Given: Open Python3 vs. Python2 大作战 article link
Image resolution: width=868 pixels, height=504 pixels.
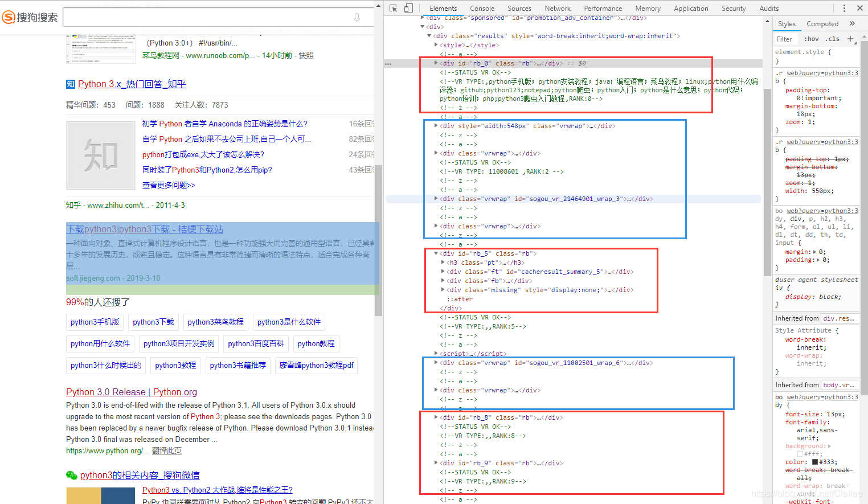Looking at the screenshot, I should pyautogui.click(x=218, y=490).
